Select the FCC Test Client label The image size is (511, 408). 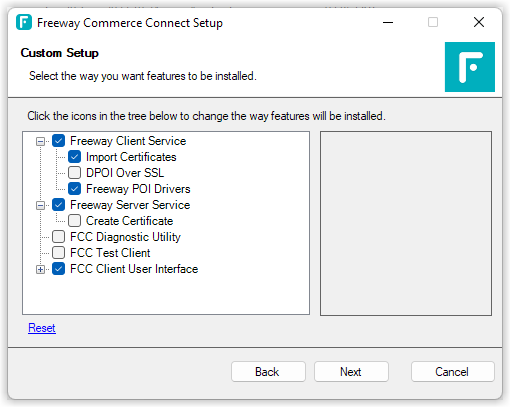coord(110,253)
